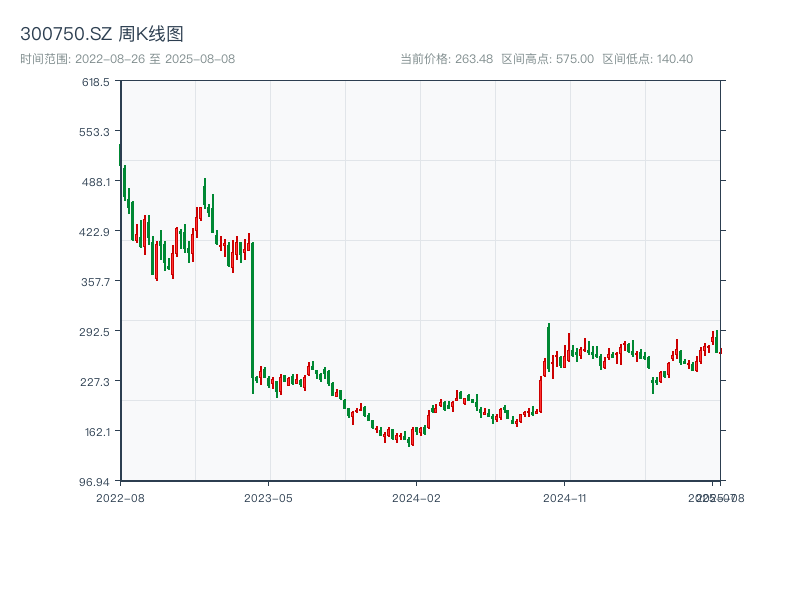
Task: Click the 618.5 y-axis label
Action: click(x=96, y=82)
